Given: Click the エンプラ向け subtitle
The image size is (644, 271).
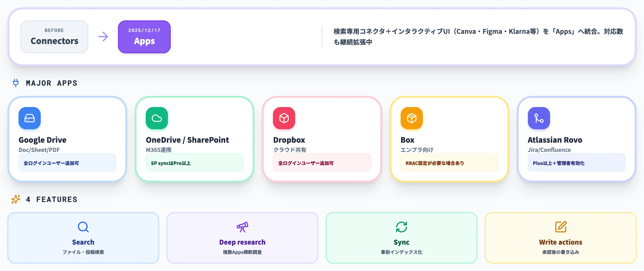Looking at the screenshot, I should 417,150.
